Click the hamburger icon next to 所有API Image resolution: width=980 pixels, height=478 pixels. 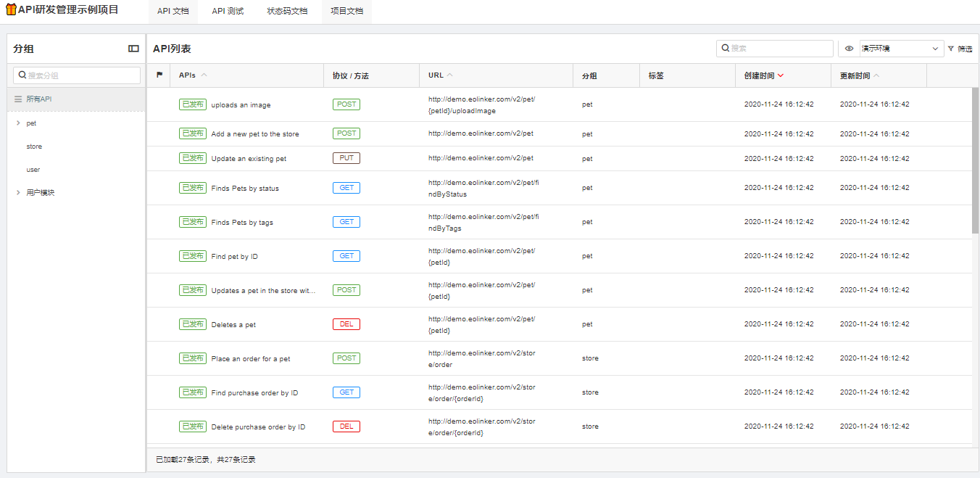[18, 99]
